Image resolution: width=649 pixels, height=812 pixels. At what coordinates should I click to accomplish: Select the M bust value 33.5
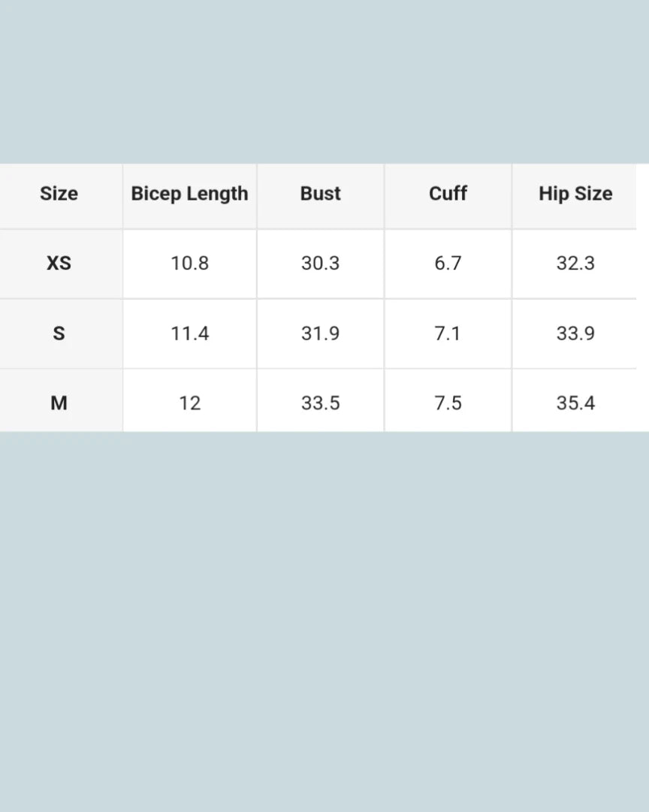coord(320,403)
